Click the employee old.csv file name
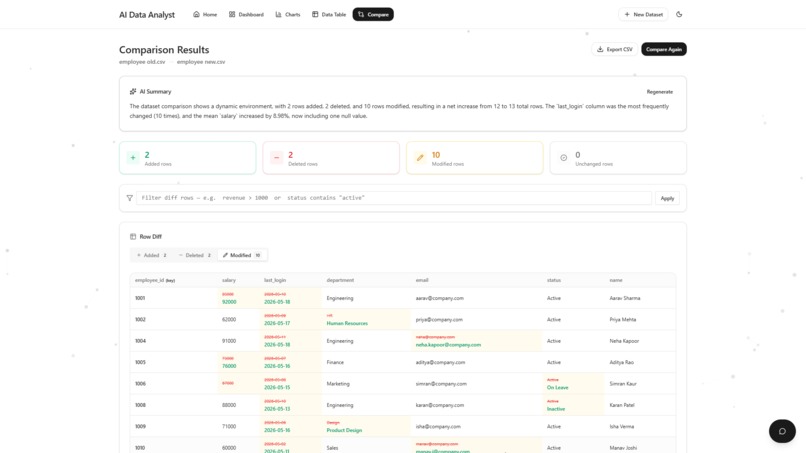Viewport: 806px width, 453px height. 142,62
